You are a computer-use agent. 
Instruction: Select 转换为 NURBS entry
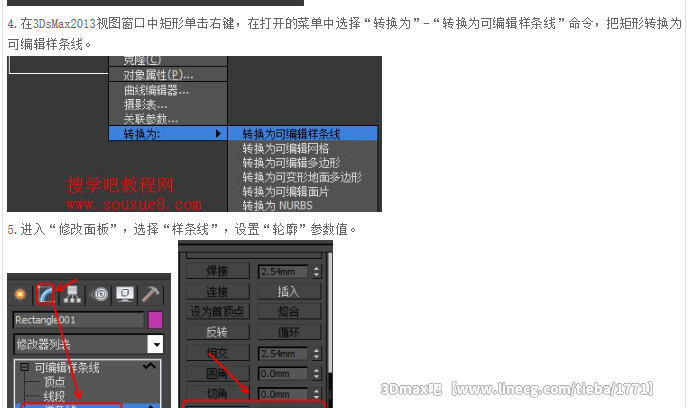(x=278, y=206)
